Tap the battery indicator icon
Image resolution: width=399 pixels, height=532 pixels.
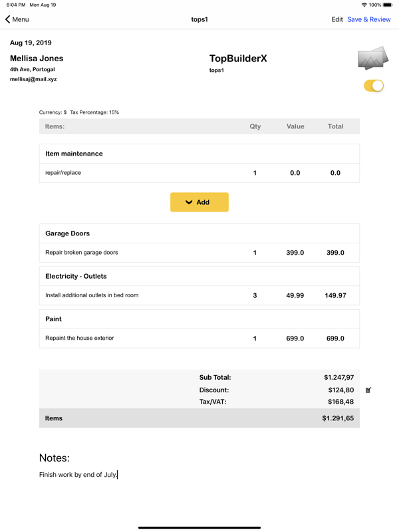click(x=388, y=5)
